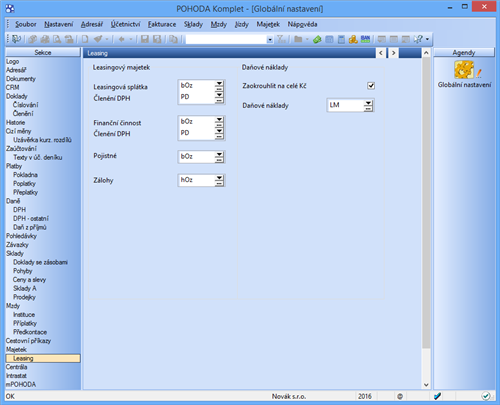Open print preview from the toolbar
Screen dimensions: 500x405
57,39
